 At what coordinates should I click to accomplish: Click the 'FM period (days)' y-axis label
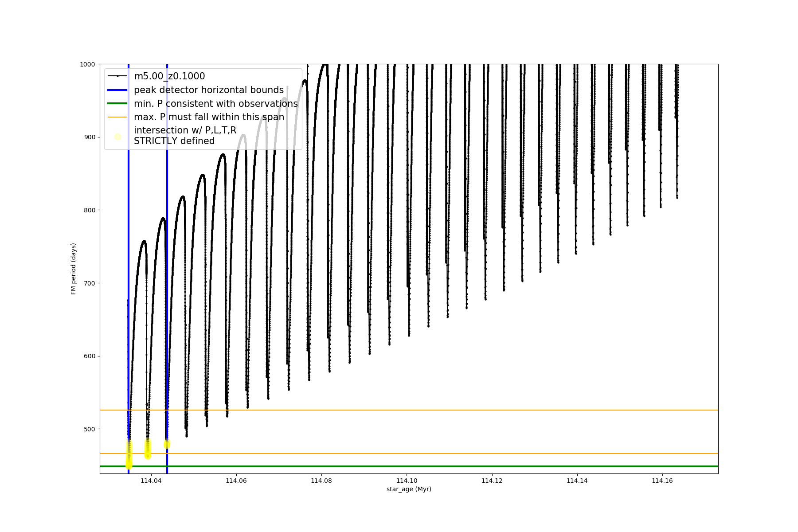tap(74, 269)
